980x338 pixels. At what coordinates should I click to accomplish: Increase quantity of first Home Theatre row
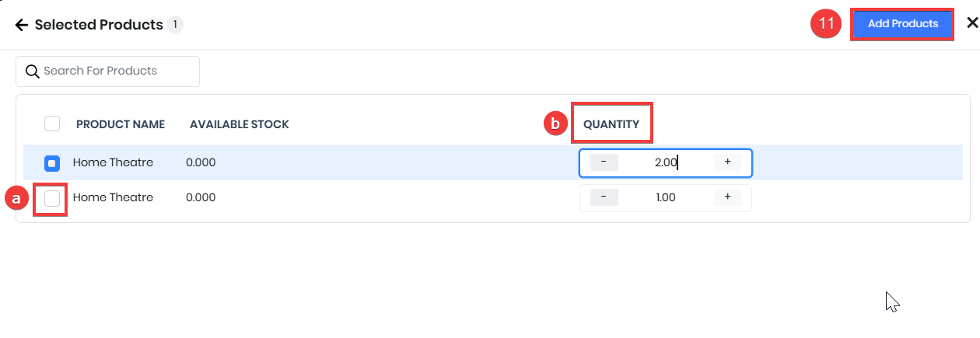(727, 162)
